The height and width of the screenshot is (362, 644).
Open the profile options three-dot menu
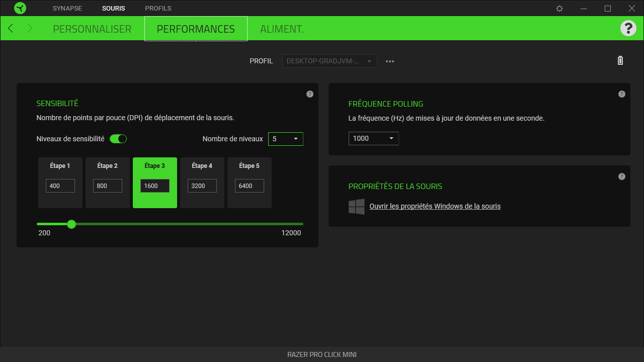tap(390, 61)
